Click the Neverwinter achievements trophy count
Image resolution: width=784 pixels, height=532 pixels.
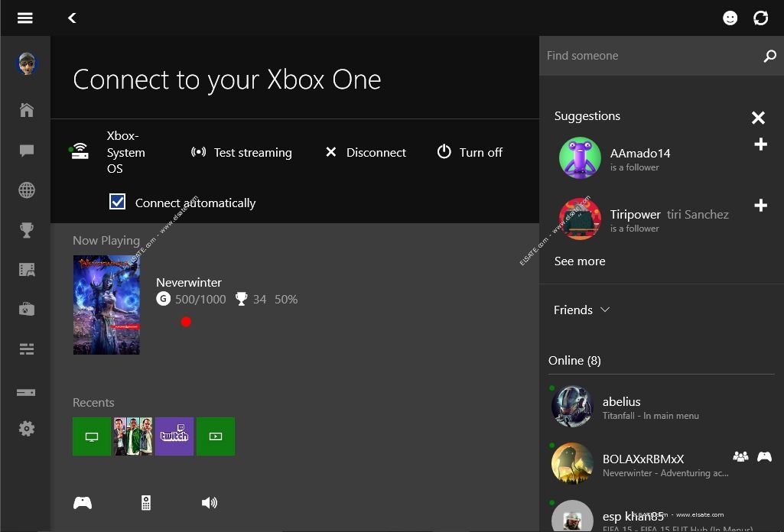251,299
